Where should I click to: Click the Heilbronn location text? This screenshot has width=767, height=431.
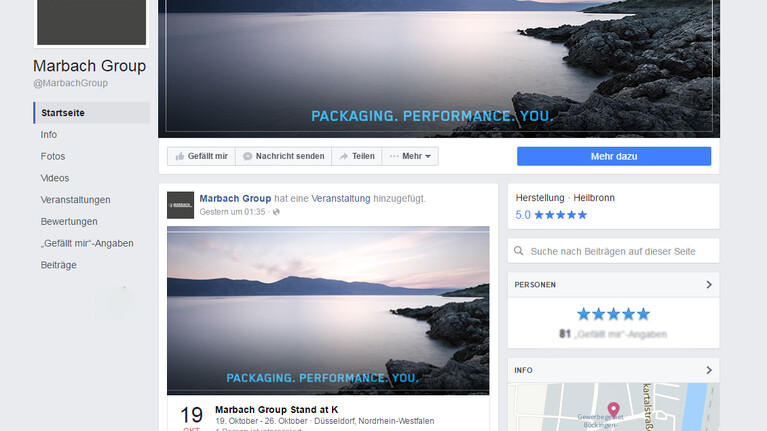click(x=594, y=198)
